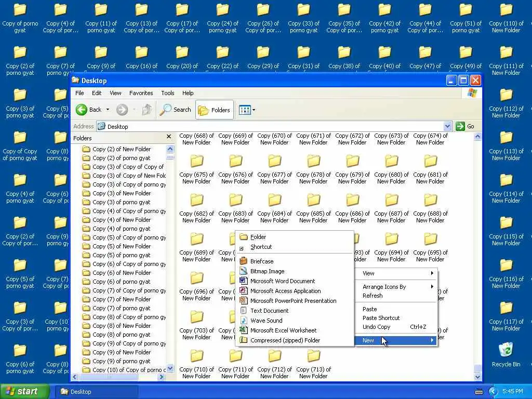Image resolution: width=532 pixels, height=399 pixels.
Task: Select Paste in the context menu
Action: click(395, 309)
